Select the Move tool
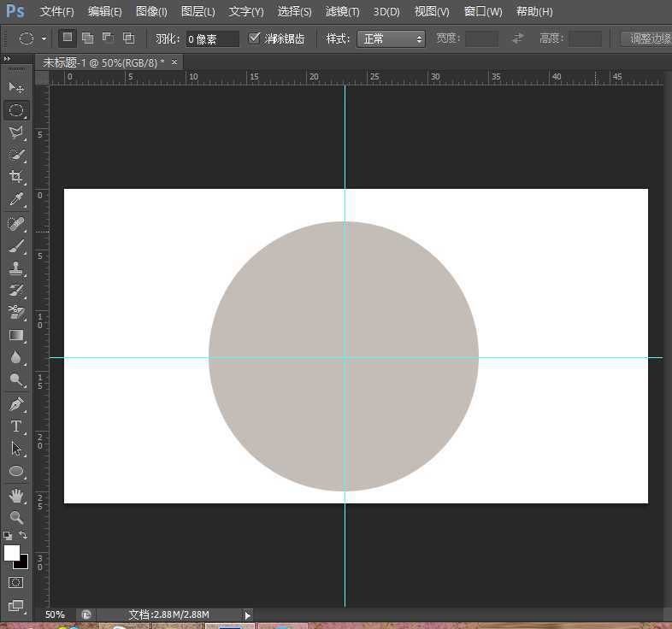The width and height of the screenshot is (672, 629). click(16, 87)
